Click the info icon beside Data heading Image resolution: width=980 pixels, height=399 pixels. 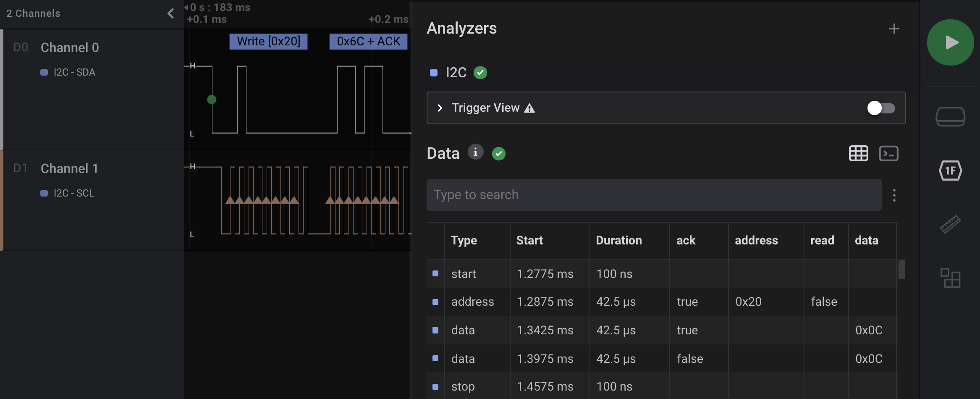[x=475, y=152]
